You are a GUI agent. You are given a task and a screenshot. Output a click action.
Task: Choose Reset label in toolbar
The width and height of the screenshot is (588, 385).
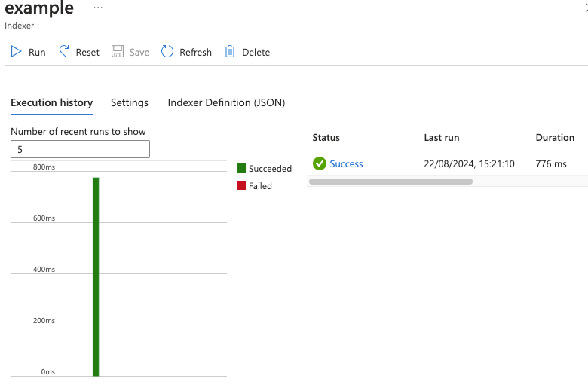87,53
